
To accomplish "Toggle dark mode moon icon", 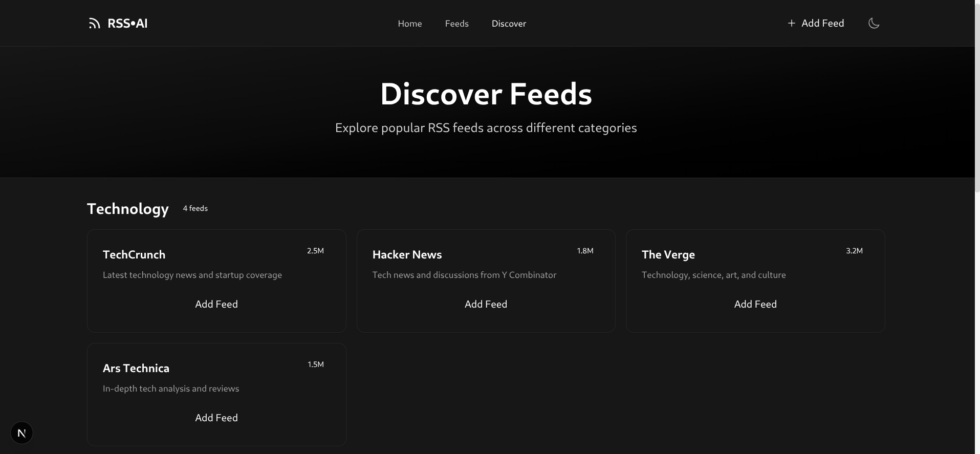I will click(x=874, y=23).
